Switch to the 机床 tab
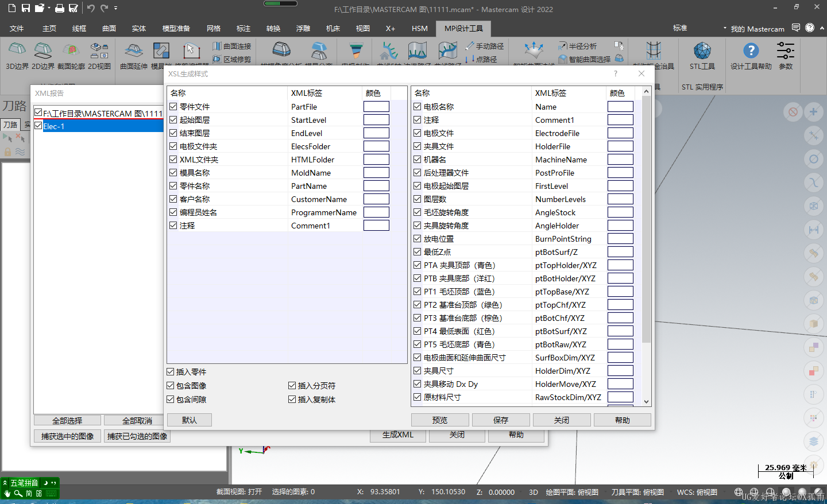 tap(333, 28)
